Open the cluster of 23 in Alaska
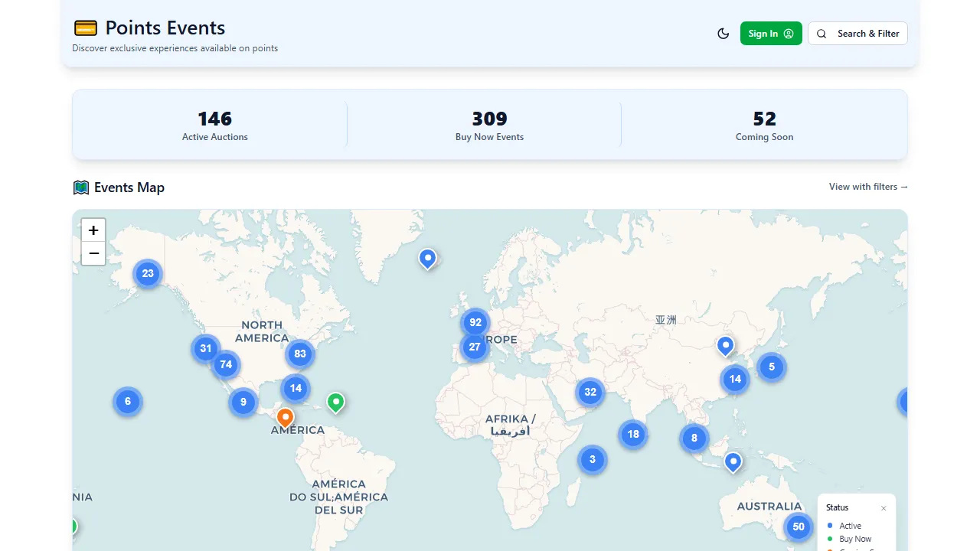The width and height of the screenshot is (980, 551). [148, 273]
